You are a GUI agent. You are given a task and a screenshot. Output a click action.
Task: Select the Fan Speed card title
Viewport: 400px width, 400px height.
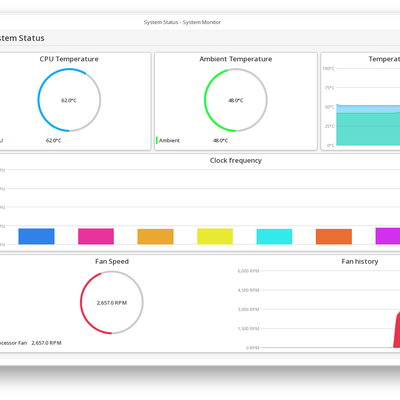[112, 261]
